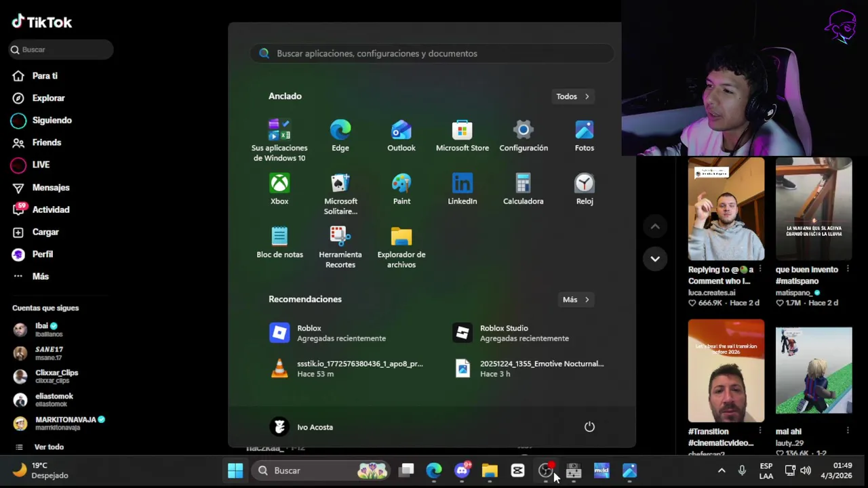The width and height of the screenshot is (868, 488).
Task: Open the Siguiendo feed in TikTok
Action: (x=42, y=121)
